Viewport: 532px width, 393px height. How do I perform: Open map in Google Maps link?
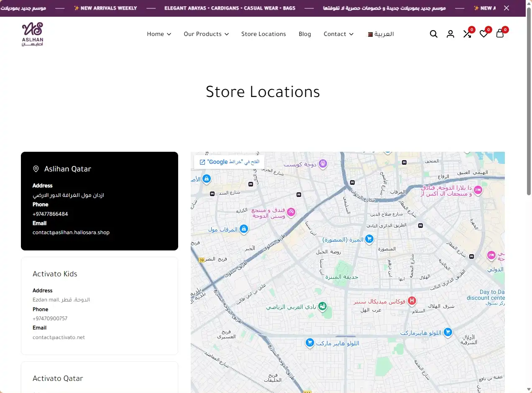(x=229, y=162)
